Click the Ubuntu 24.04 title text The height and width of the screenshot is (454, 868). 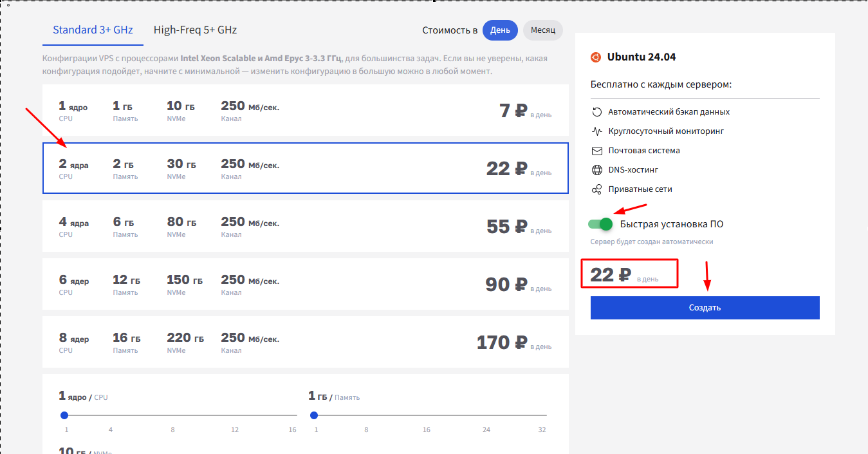(642, 57)
